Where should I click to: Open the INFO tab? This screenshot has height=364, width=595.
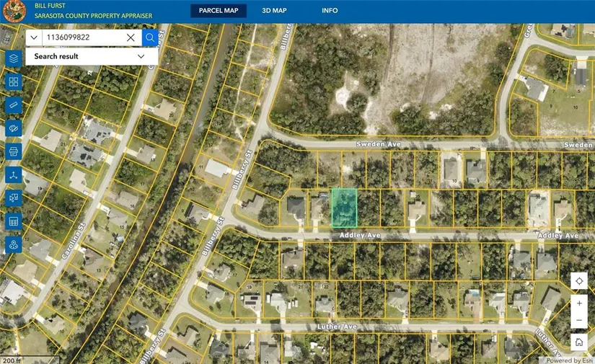pos(330,11)
